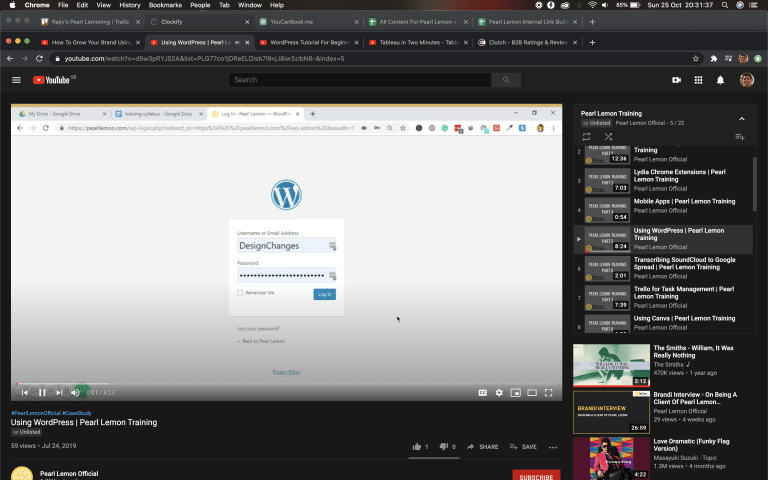
Task: Like the video with thumbs up
Action: (x=417, y=446)
